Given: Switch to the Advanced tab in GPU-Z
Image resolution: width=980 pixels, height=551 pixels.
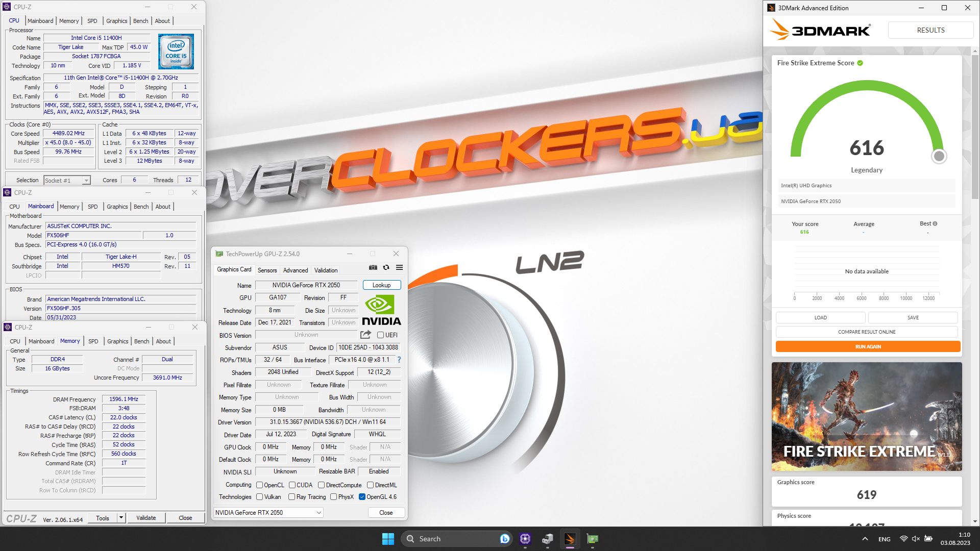Looking at the screenshot, I should pyautogui.click(x=296, y=270).
